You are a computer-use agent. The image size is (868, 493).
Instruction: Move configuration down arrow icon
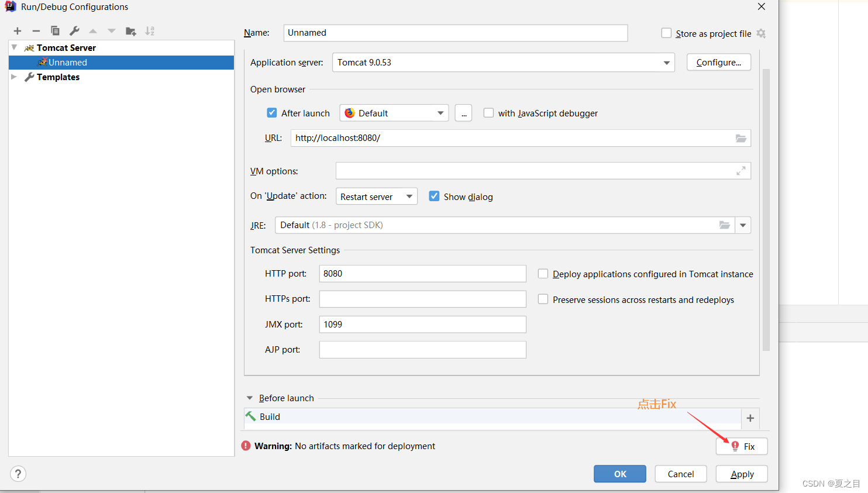[x=112, y=31]
